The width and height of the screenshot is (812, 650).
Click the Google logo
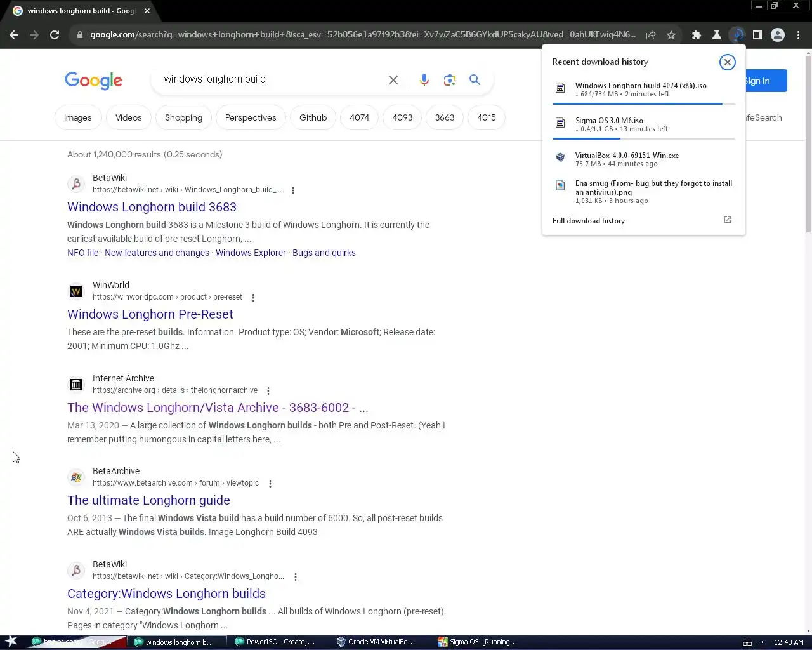[x=93, y=81]
